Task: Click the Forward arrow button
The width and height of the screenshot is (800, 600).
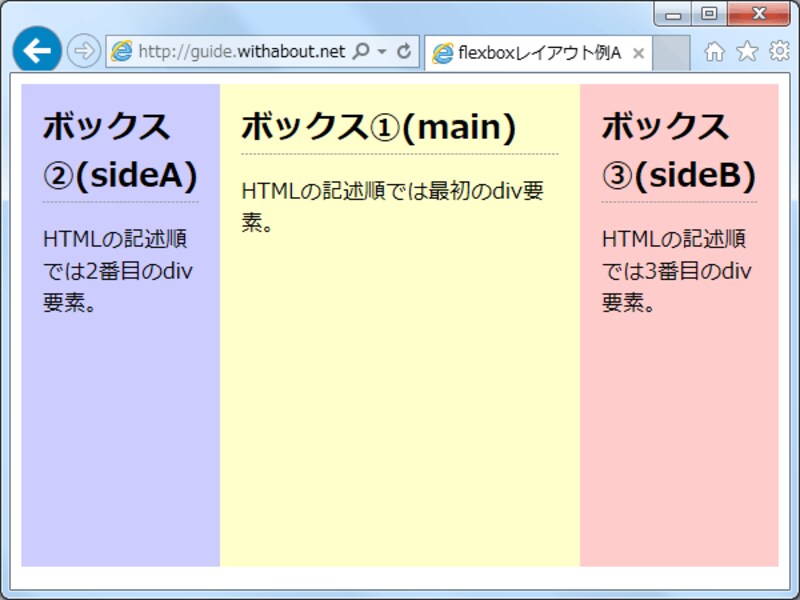Action: [84, 51]
